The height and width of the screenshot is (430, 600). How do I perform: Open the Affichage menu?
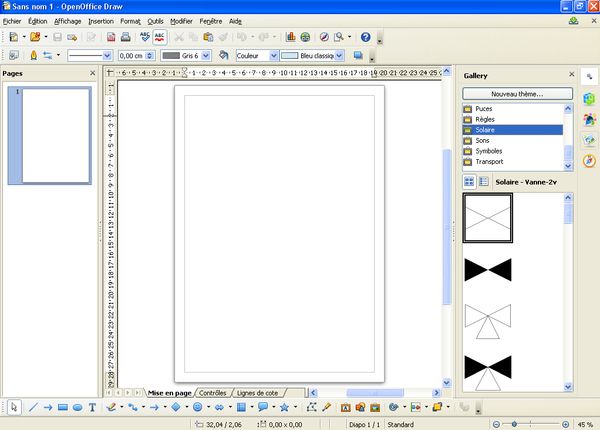(x=67, y=21)
